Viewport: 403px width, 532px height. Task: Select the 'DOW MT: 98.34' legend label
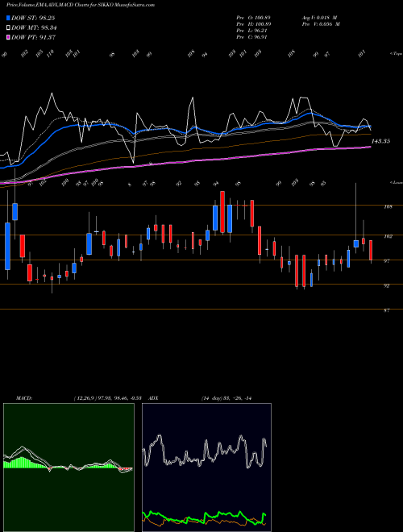point(34,28)
